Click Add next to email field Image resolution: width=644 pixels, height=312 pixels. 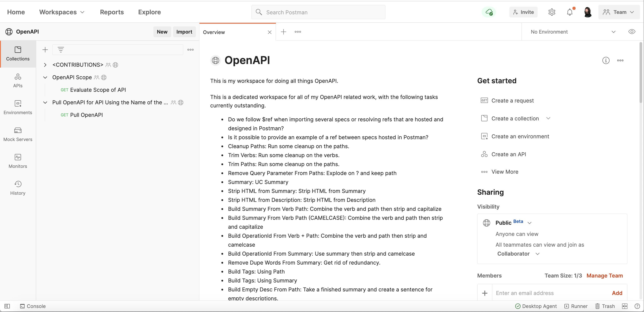(617, 293)
